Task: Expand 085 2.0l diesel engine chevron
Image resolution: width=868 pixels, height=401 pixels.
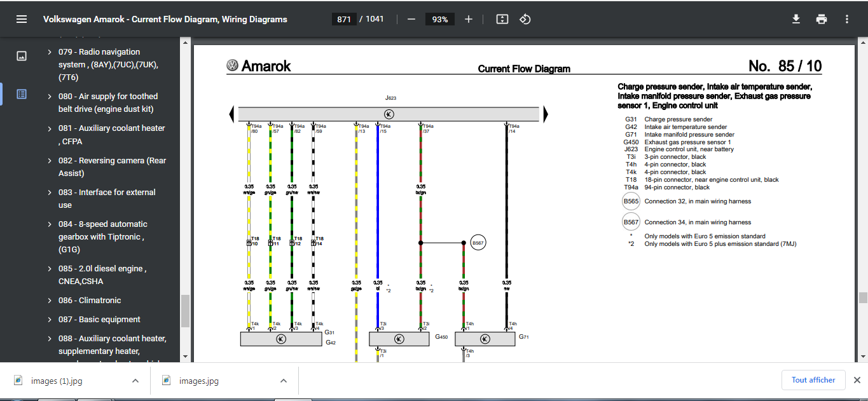Action: tap(50, 268)
